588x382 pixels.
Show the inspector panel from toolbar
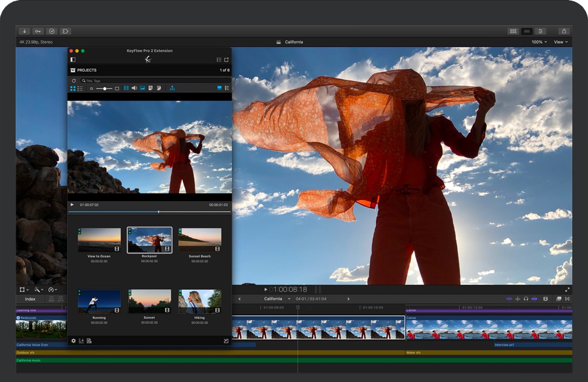coord(541,31)
